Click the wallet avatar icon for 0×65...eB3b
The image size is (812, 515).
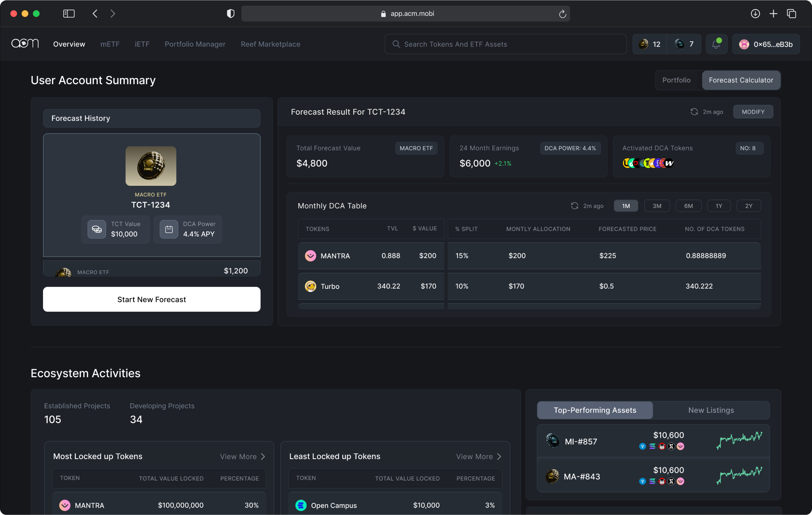point(744,44)
